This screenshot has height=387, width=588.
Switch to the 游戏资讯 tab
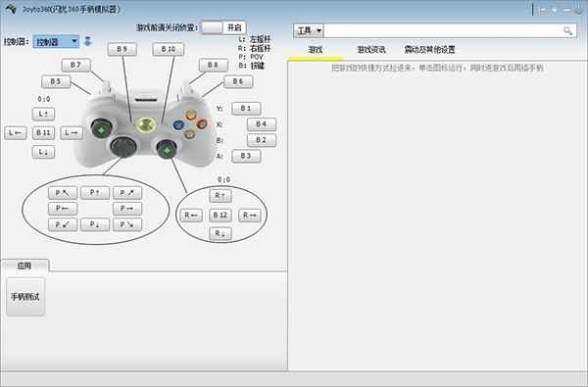(x=370, y=50)
